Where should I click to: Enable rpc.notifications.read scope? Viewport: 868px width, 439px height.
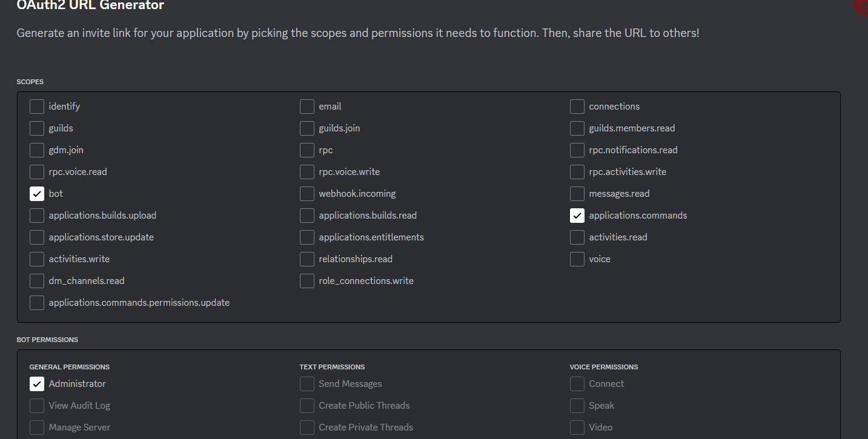(577, 150)
